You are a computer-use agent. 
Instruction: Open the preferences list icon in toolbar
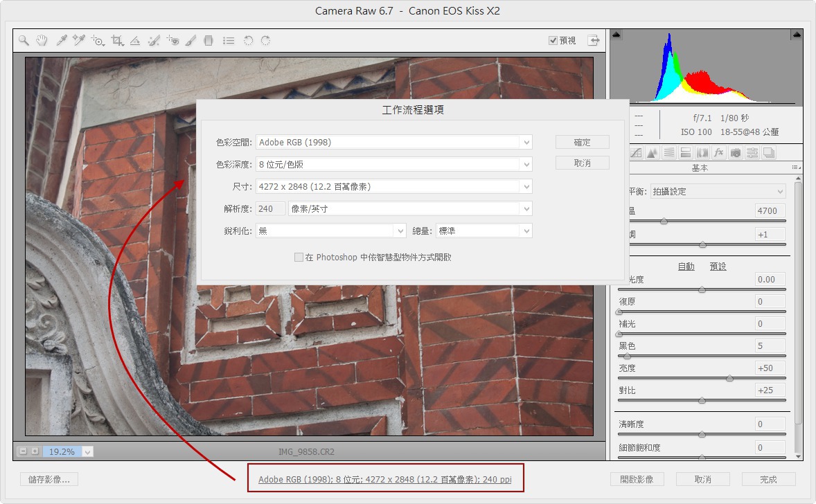pyautogui.click(x=229, y=40)
